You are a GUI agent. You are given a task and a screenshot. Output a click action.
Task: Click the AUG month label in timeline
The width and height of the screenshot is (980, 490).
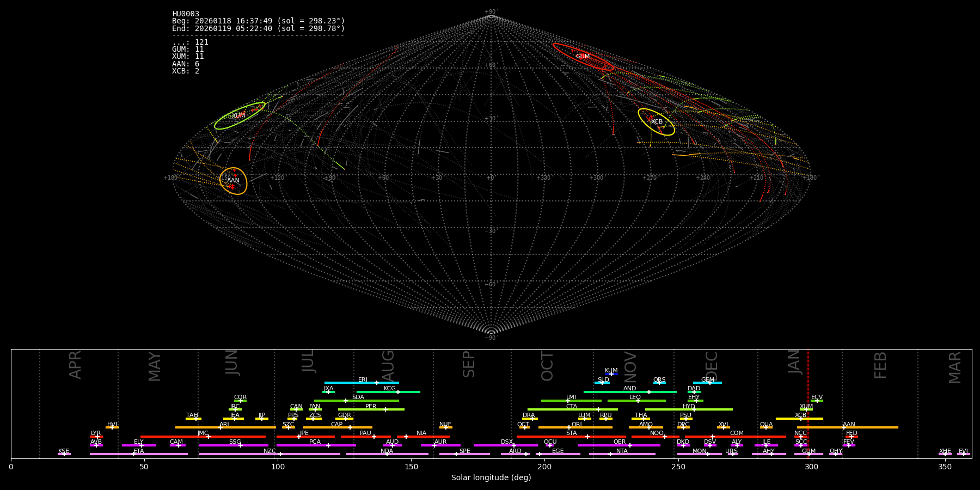coord(388,366)
